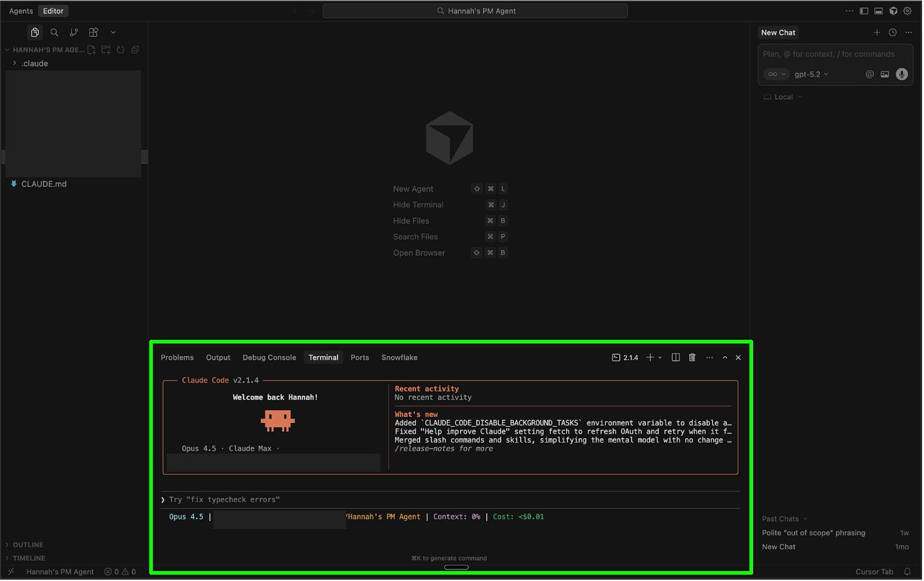924x581 pixels.
Task: Toggle the bottom panel layout icon
Action: (x=878, y=11)
